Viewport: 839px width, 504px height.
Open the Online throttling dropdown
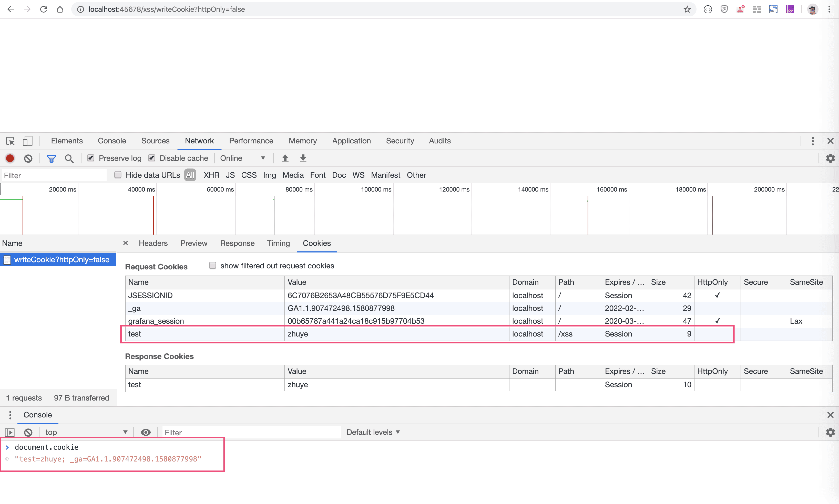tap(242, 158)
